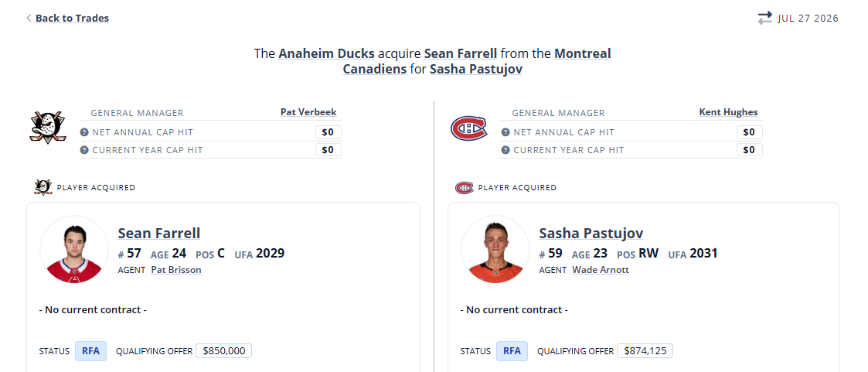Go back using the Back to Trades link
The height and width of the screenshot is (372, 868).
click(x=72, y=19)
